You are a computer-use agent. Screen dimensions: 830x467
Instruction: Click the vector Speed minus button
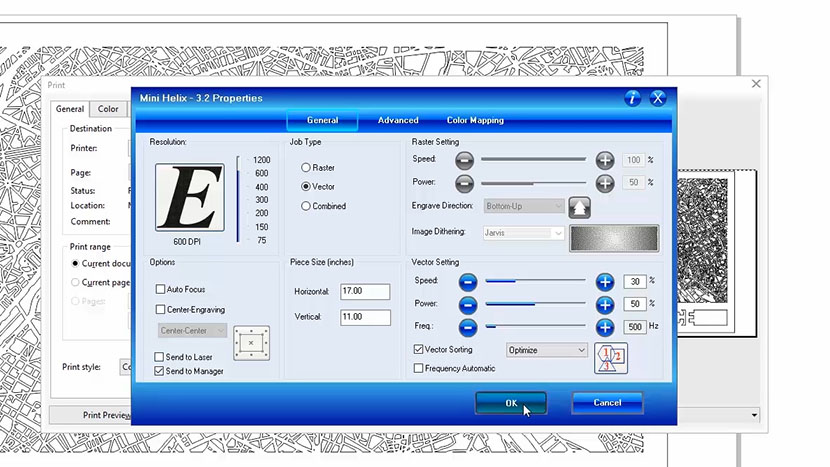(469, 282)
